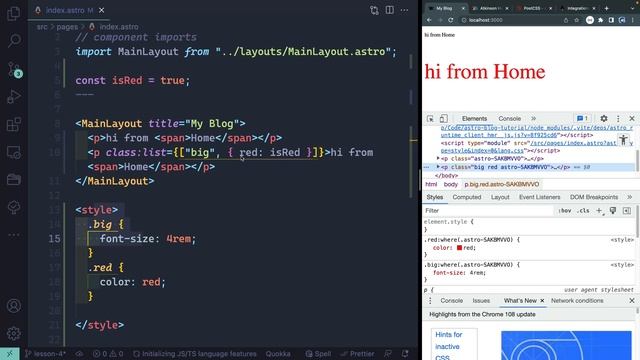The width and height of the screenshot is (640, 360).
Task: Open the Computed styles tab
Action: (467, 197)
